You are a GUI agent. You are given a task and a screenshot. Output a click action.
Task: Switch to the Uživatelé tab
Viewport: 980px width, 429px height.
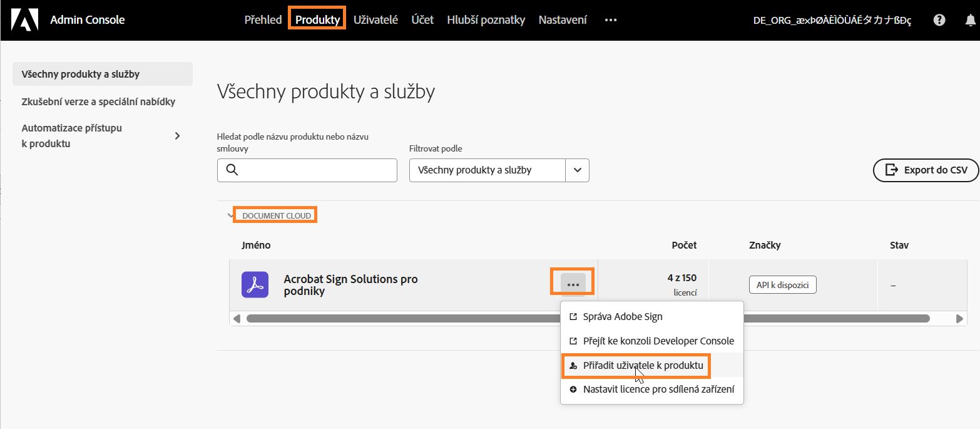click(x=375, y=19)
